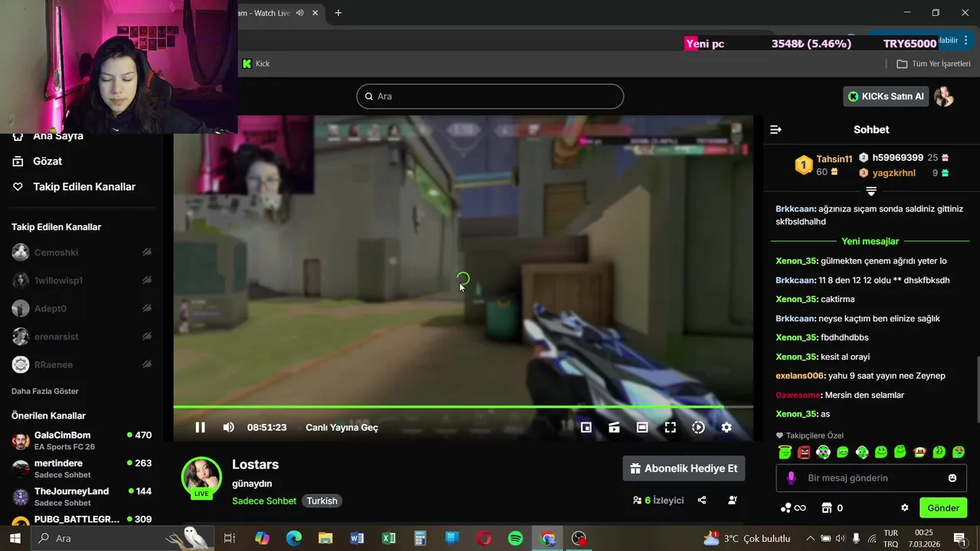Expand the chat leaderboard arrow
Image resolution: width=980 pixels, height=551 pixels.
pos(871,191)
